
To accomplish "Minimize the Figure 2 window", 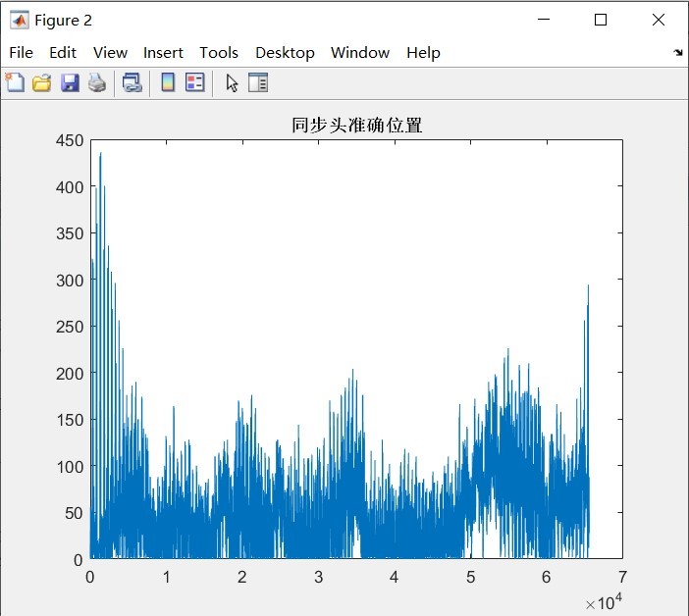I will pyautogui.click(x=544, y=20).
